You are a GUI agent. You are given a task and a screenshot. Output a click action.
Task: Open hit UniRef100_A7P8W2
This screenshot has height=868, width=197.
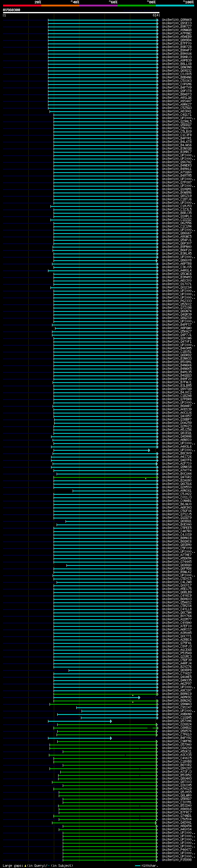point(177,33)
